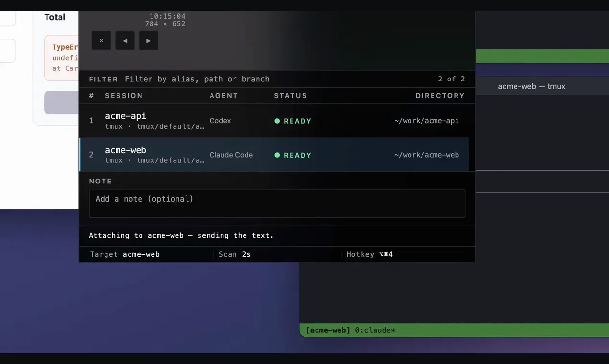Click the "Attaching to acme-web" status message
Viewport: 609px width, 364px height.
click(181, 236)
